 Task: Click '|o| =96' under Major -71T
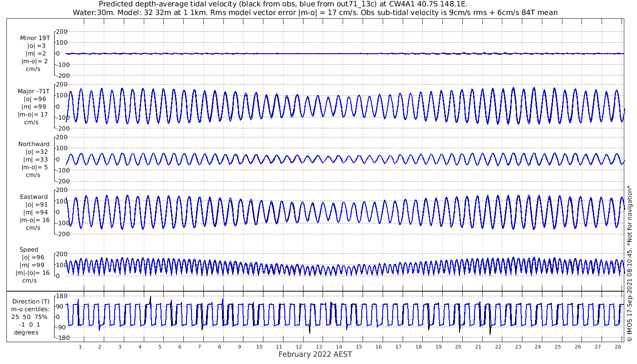[x=35, y=99]
